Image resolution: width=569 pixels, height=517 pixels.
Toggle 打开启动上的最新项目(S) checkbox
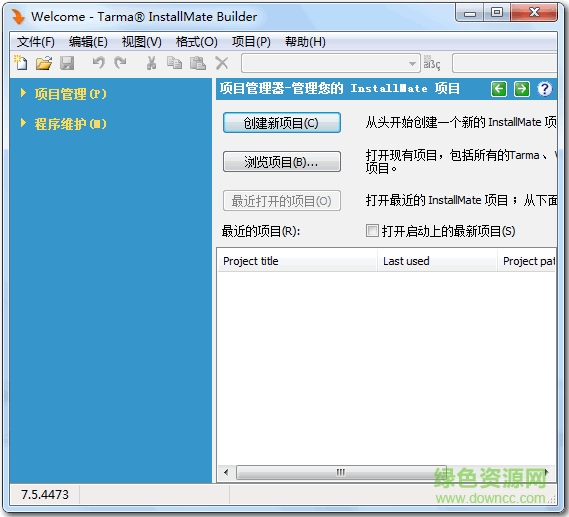click(x=372, y=231)
